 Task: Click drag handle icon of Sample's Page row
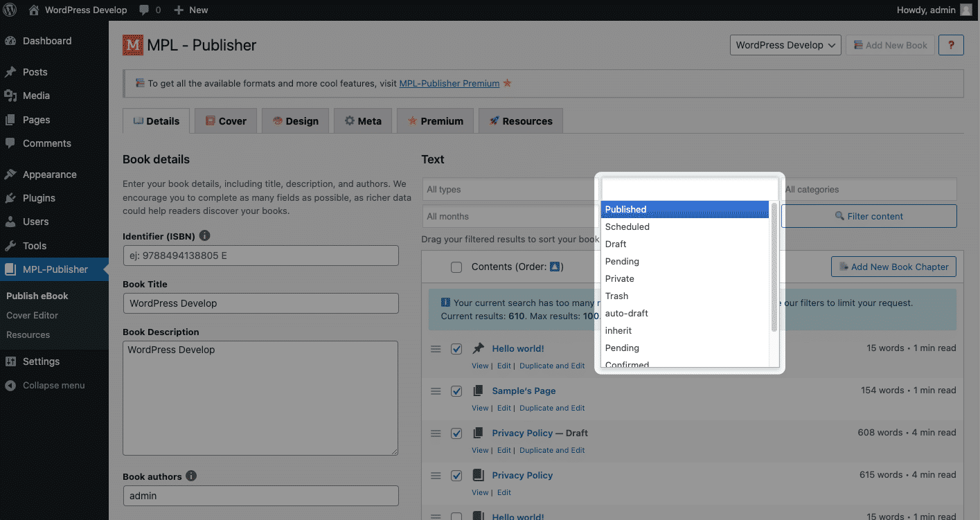(x=436, y=391)
